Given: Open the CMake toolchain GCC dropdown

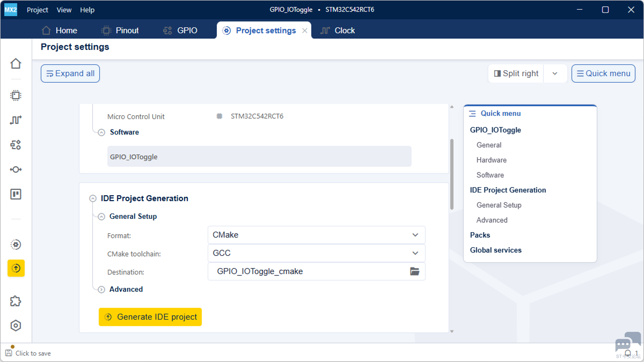Looking at the screenshot, I should (x=317, y=253).
